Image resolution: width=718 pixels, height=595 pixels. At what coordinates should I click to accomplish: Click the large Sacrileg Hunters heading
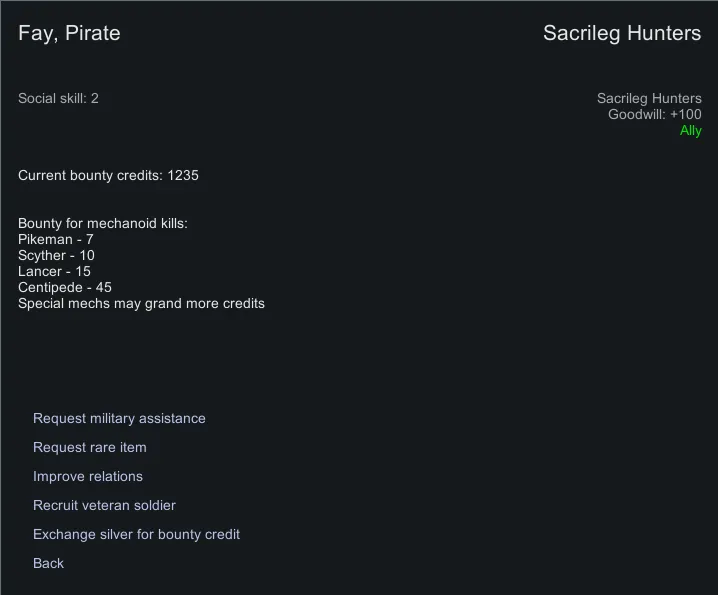click(621, 33)
